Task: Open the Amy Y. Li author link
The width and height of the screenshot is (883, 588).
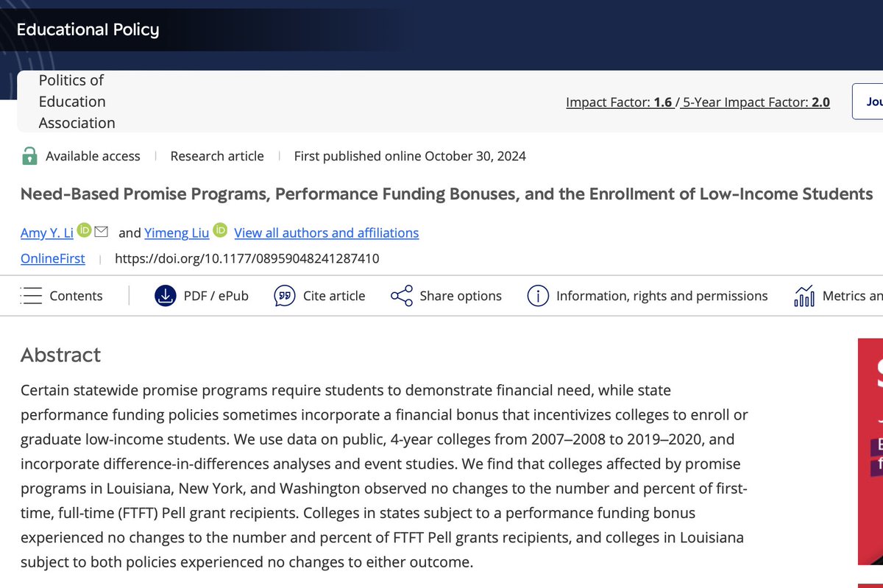Action: click(x=46, y=233)
